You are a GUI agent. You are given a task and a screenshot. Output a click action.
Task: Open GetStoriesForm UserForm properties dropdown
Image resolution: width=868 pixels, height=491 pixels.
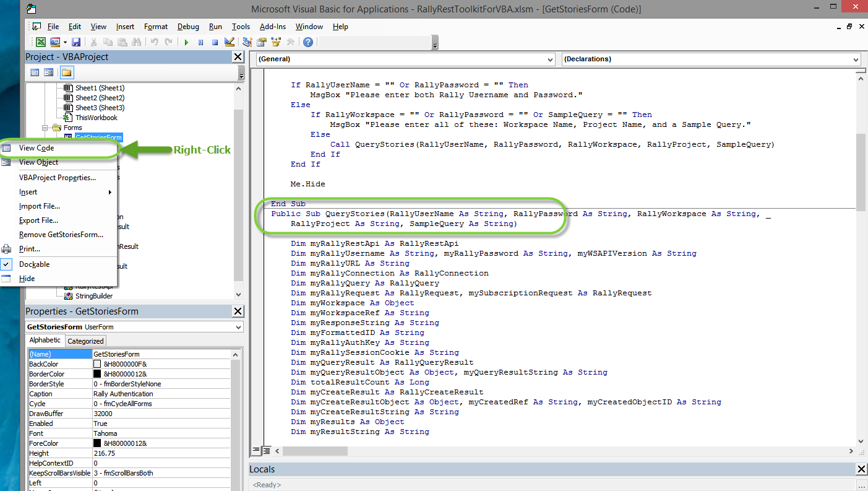point(238,327)
